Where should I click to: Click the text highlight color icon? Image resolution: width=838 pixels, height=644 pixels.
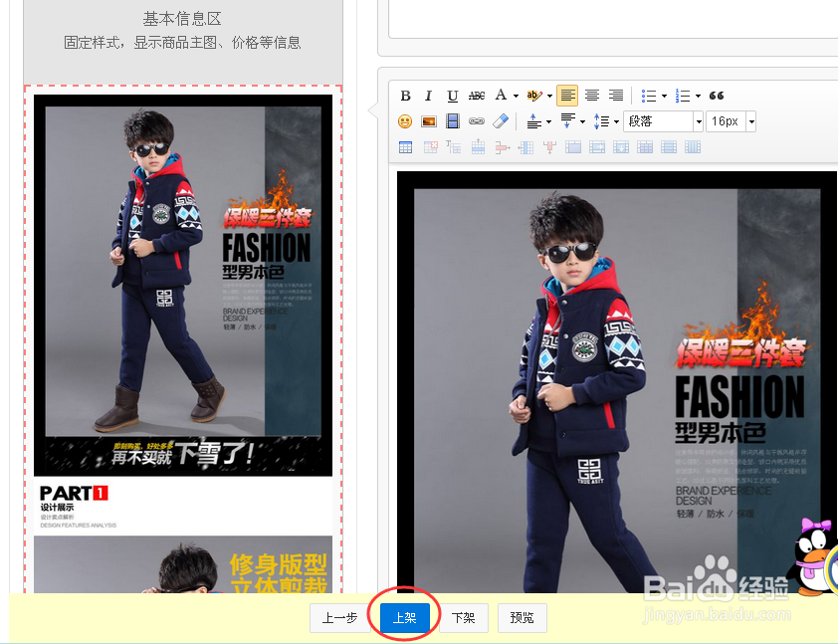click(533, 96)
